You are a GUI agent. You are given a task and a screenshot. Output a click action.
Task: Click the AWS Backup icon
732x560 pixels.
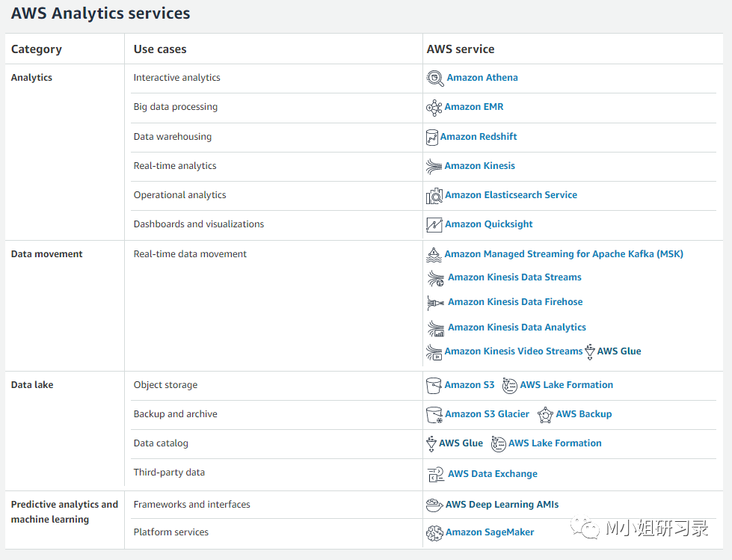pos(545,414)
